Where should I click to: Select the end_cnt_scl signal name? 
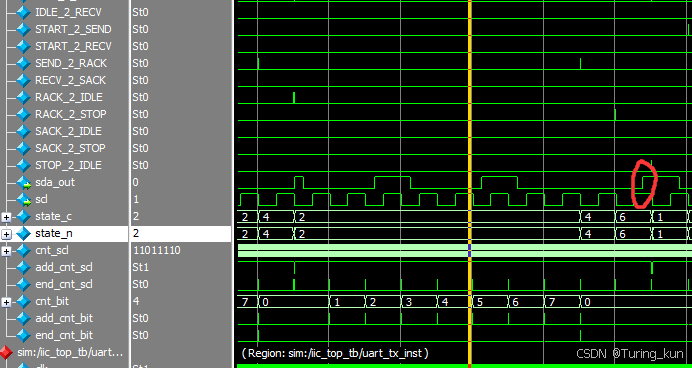point(64,284)
